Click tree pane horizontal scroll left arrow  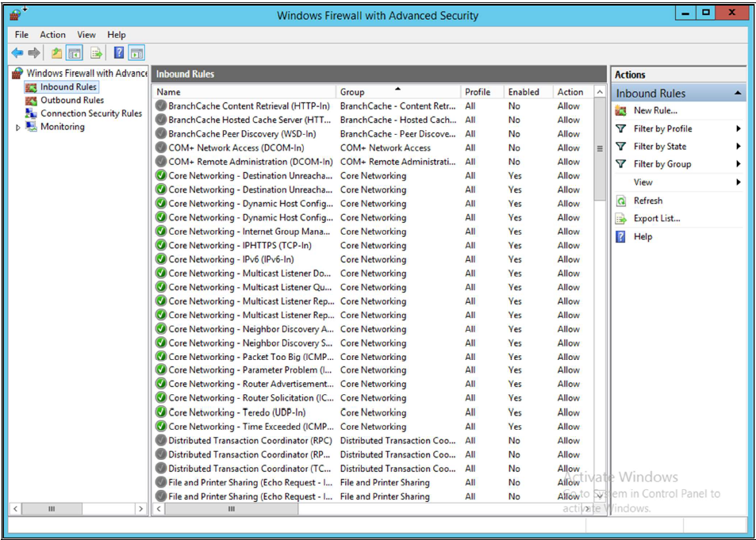[15, 508]
